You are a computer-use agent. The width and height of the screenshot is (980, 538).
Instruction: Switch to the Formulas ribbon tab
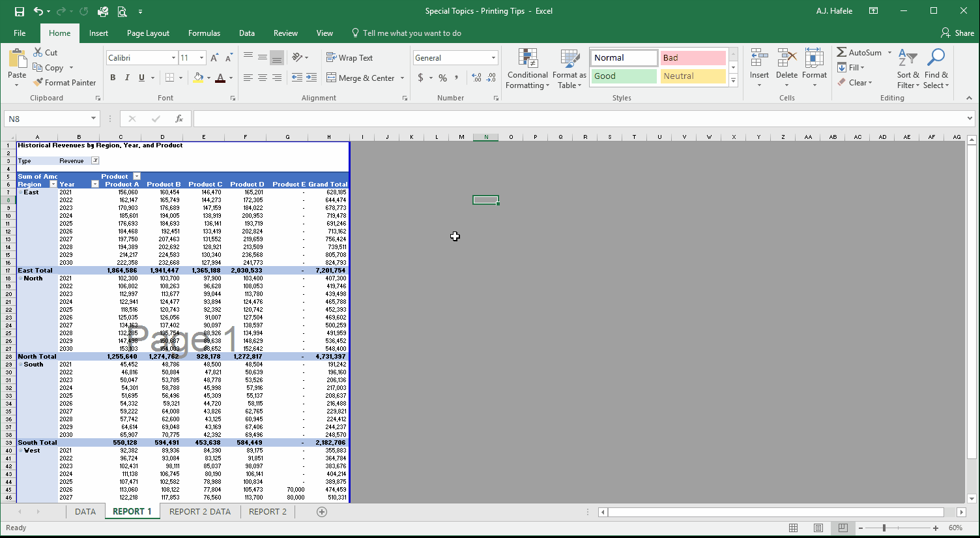[204, 33]
